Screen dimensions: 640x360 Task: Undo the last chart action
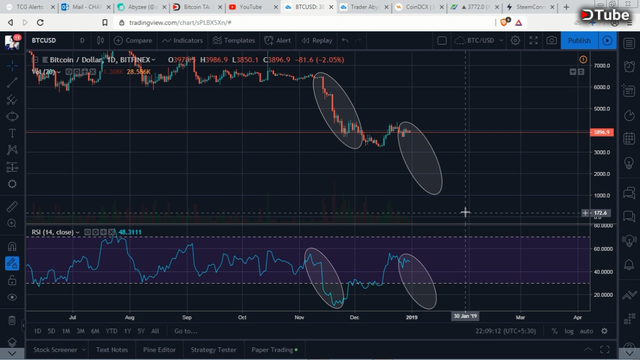click(x=345, y=40)
